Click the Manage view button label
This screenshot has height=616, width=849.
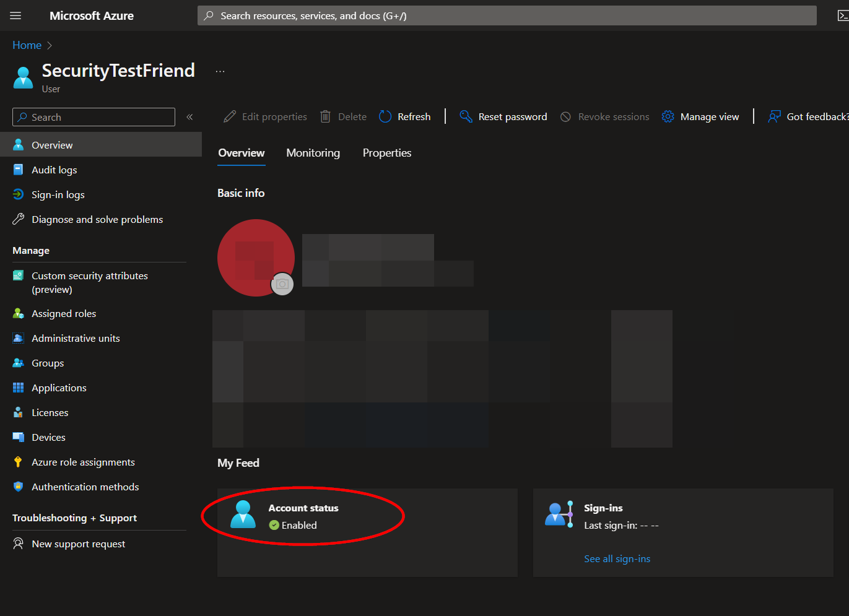coord(710,116)
